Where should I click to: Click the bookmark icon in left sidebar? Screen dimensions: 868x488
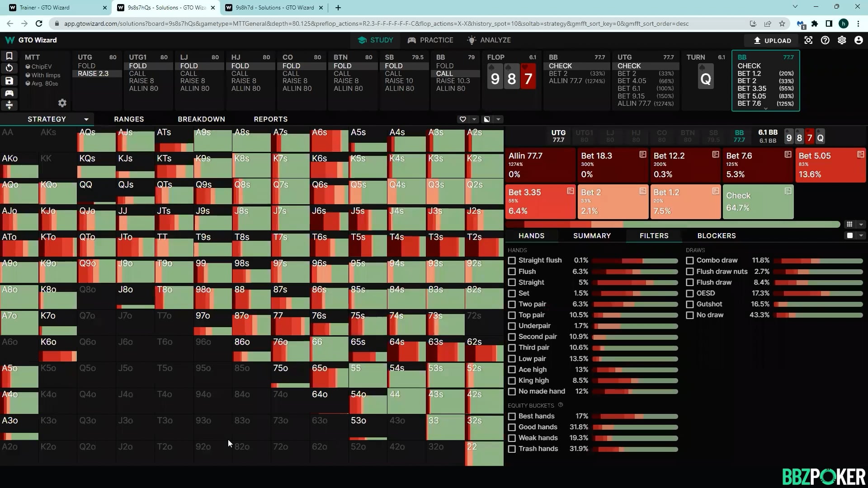[x=9, y=56]
